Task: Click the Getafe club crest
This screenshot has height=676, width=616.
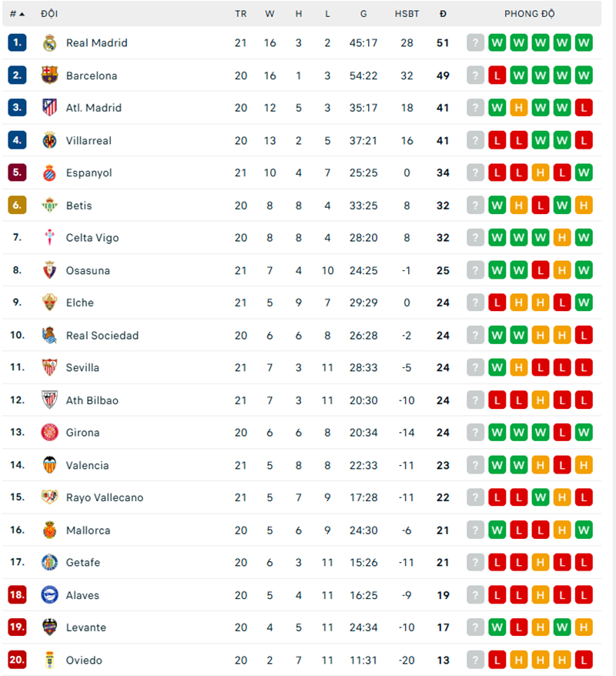Action: [50, 563]
